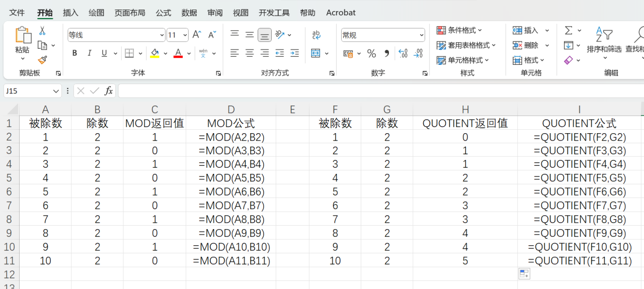Click 套用表格格式 button

466,45
